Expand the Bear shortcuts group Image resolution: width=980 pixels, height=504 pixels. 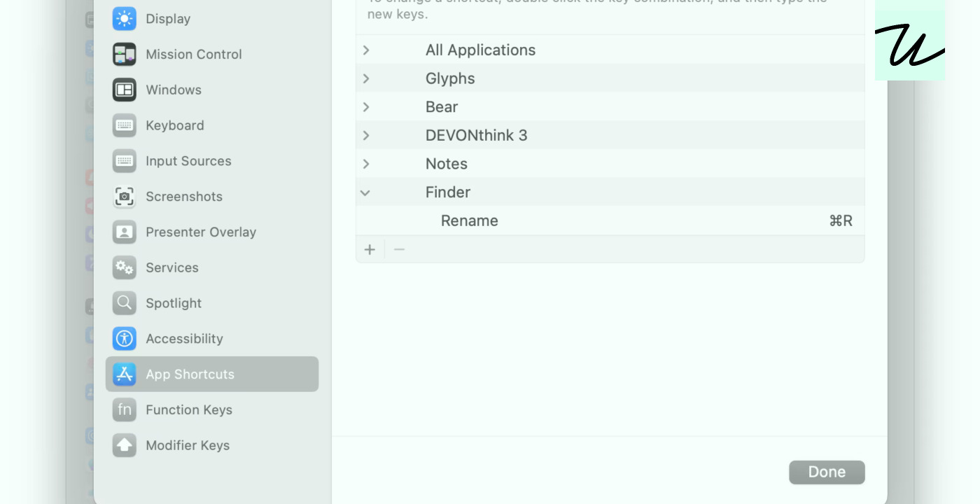[366, 107]
